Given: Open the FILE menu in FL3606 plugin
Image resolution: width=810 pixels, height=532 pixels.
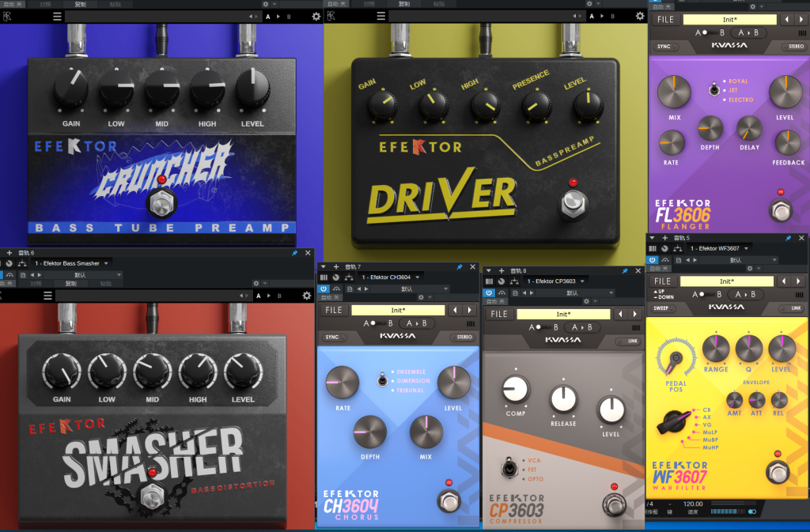Looking at the screenshot, I should (665, 20).
